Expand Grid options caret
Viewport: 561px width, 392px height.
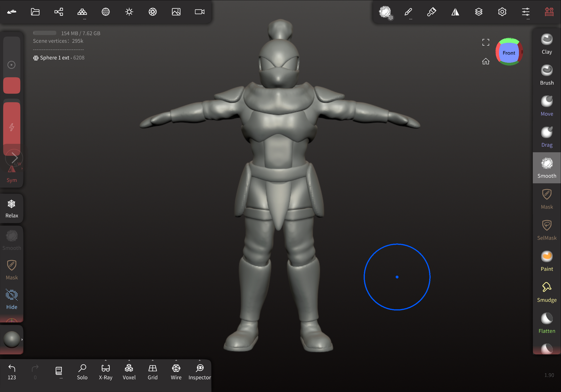152,360
